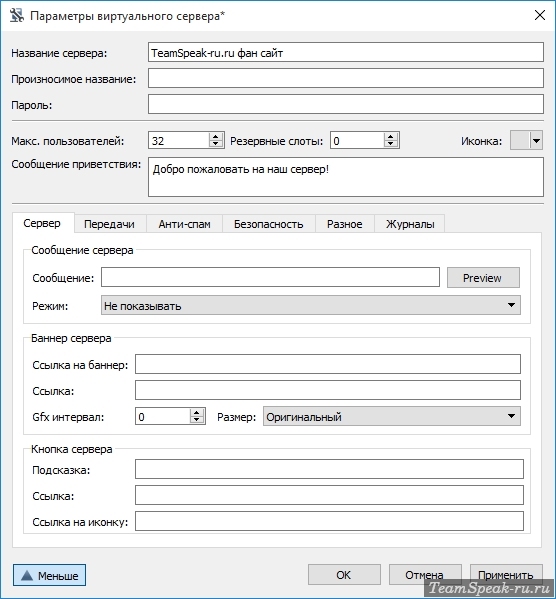Screen dimensions: 556x599
Task: Decrease Gfx интервал with down arrow
Action: [x=196, y=420]
